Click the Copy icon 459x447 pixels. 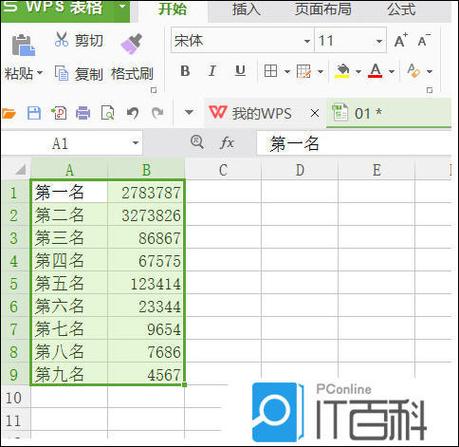click(x=62, y=73)
